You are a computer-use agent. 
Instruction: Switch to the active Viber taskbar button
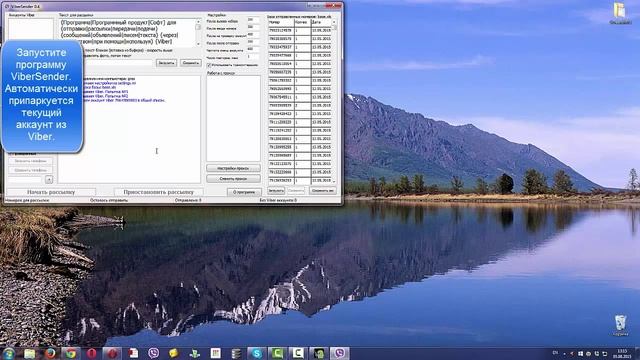pos(340,353)
